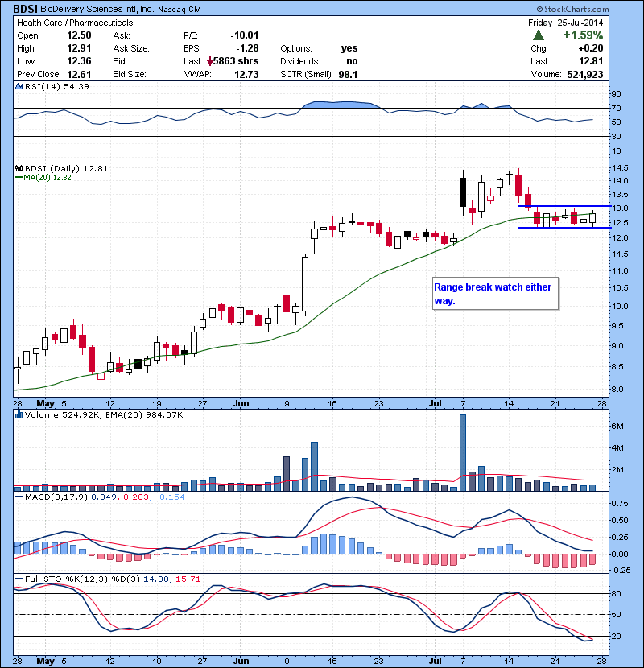Click the P/E value -10.01
This screenshot has width=644, height=668.
coord(245,35)
